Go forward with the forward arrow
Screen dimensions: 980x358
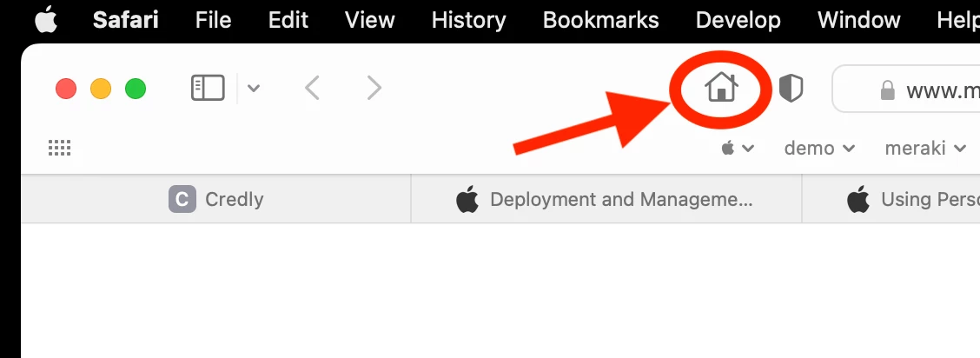(x=374, y=88)
